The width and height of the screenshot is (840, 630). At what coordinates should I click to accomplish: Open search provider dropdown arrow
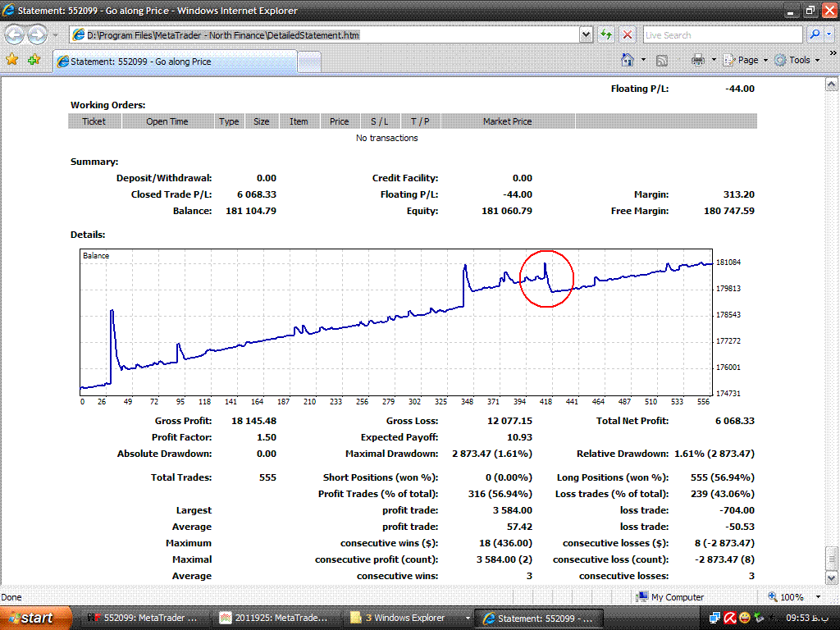click(829, 34)
